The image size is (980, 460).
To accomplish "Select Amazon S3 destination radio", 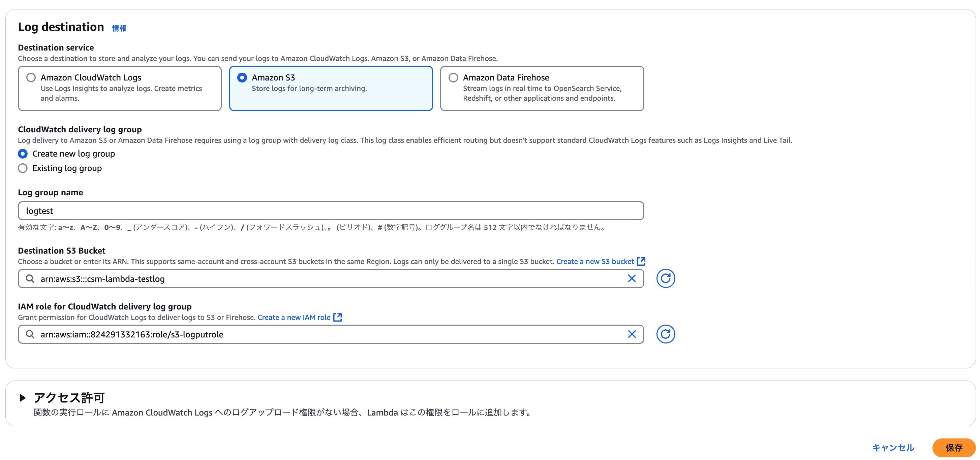I will click(242, 77).
